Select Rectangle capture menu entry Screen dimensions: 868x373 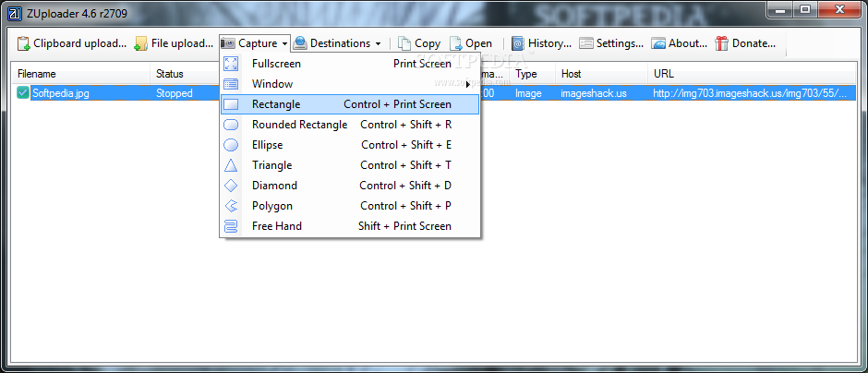[350, 104]
